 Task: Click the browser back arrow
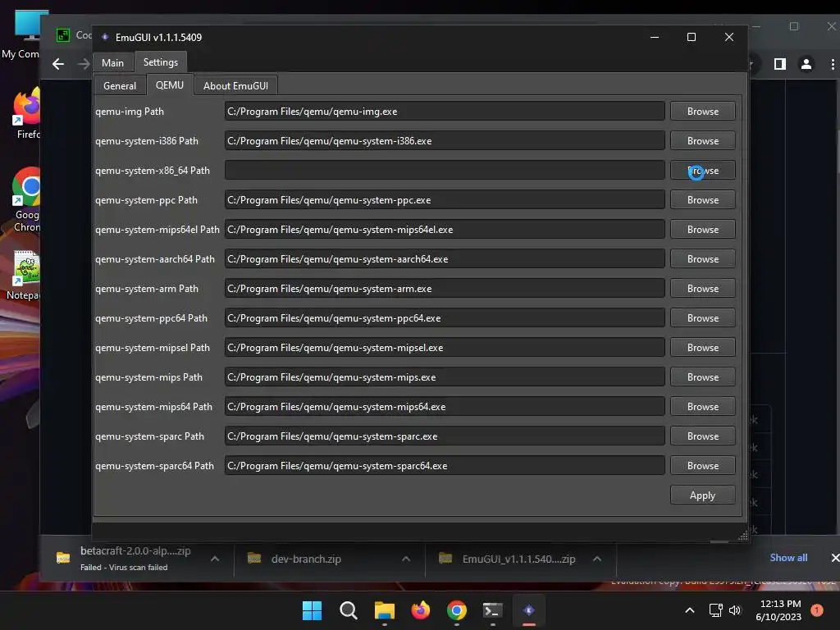pos(58,64)
